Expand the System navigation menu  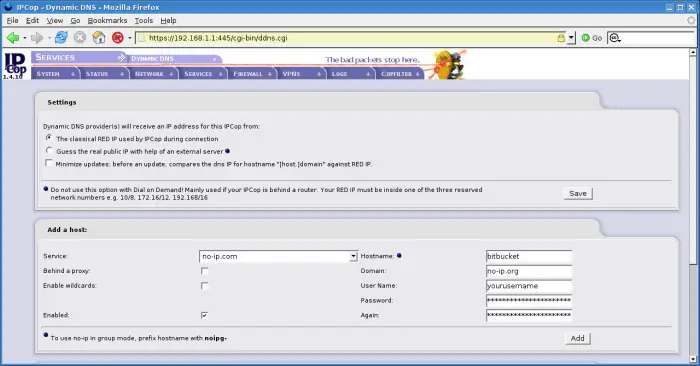point(55,74)
